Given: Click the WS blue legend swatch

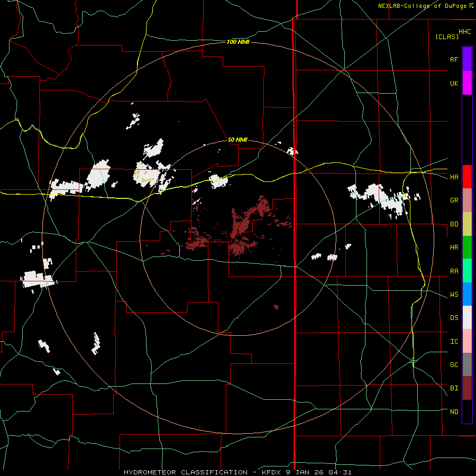Looking at the screenshot, I should (467, 294).
